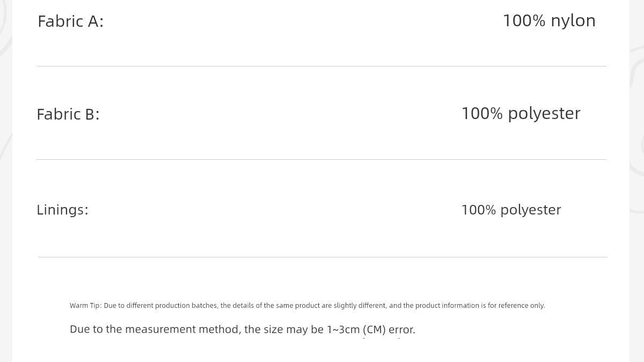Click the "Fabric B:" label
This screenshot has height=362, width=644.
coord(68,114)
